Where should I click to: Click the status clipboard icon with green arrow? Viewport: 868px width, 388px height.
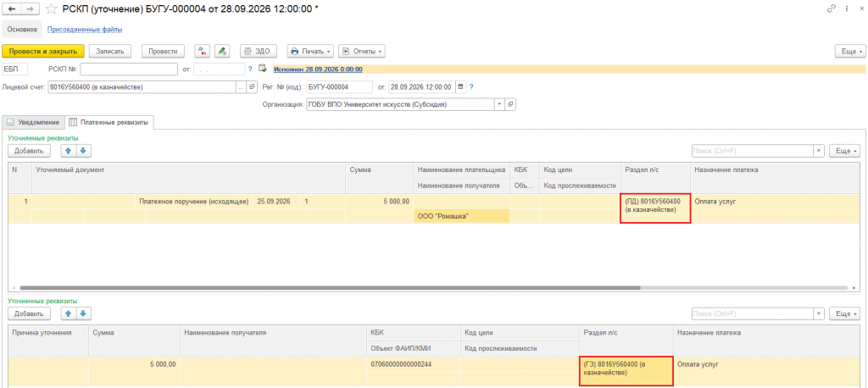click(263, 69)
